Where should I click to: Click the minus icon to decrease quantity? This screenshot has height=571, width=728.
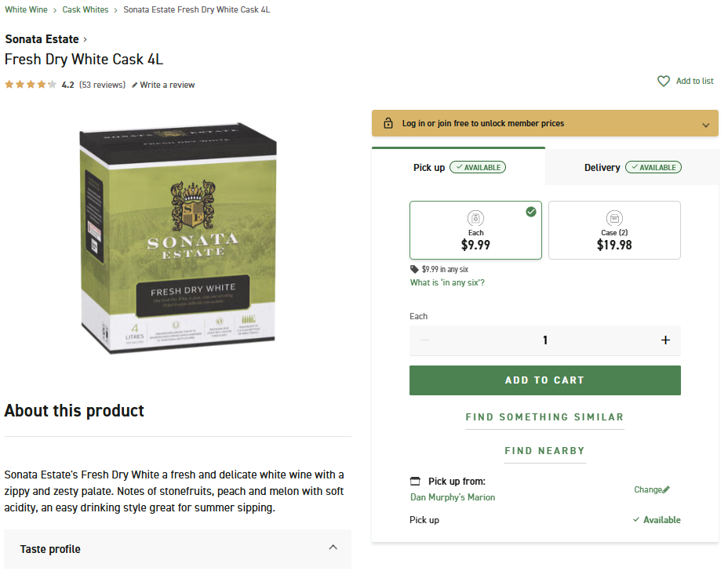pyautogui.click(x=425, y=340)
